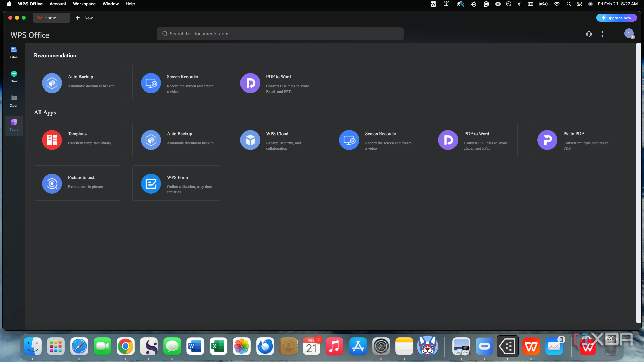Open Finder from the Dock
The height and width of the screenshot is (362, 644).
click(x=33, y=346)
